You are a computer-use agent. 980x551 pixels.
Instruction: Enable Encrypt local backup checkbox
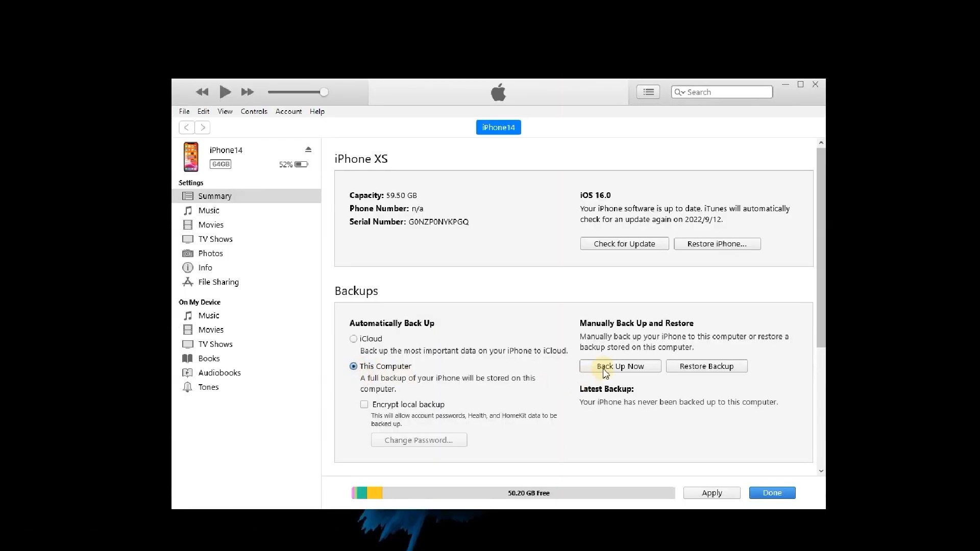coord(364,404)
